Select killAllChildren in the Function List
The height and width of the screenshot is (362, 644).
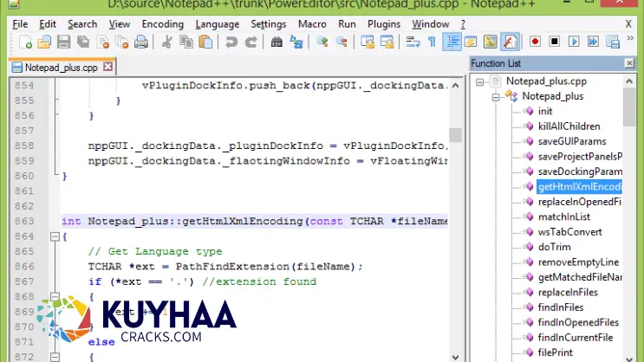tap(569, 126)
